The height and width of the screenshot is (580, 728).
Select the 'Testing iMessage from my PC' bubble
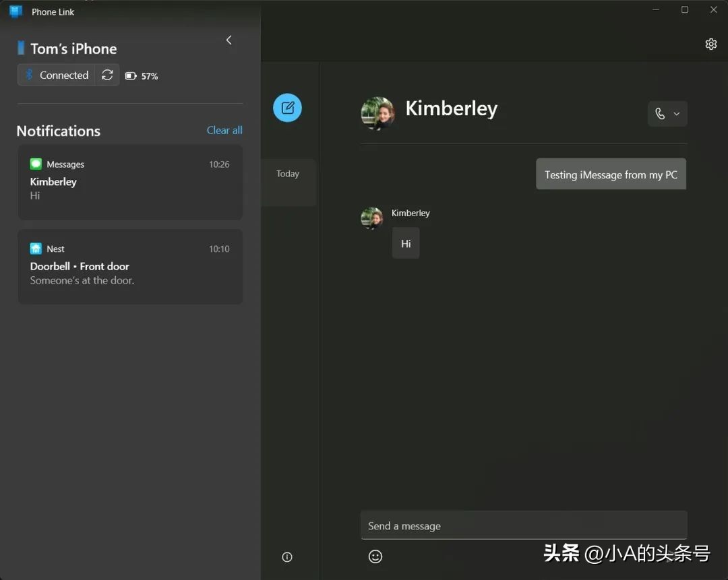pos(611,174)
